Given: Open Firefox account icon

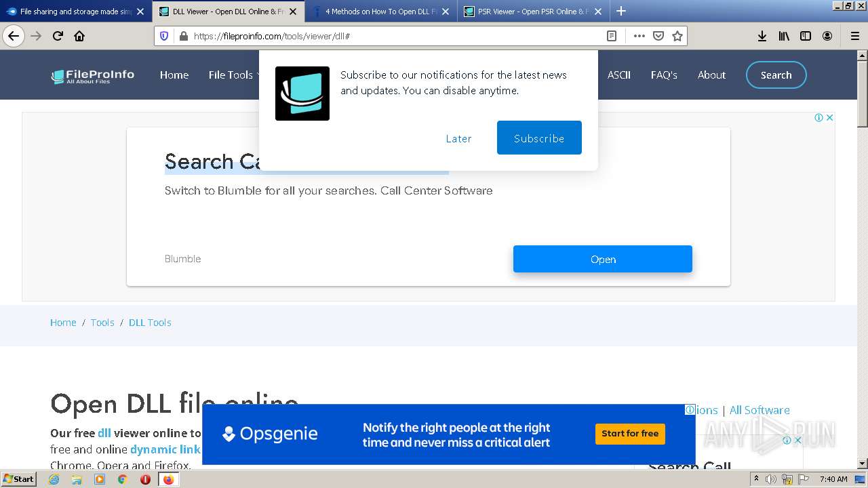Looking at the screenshot, I should (827, 36).
